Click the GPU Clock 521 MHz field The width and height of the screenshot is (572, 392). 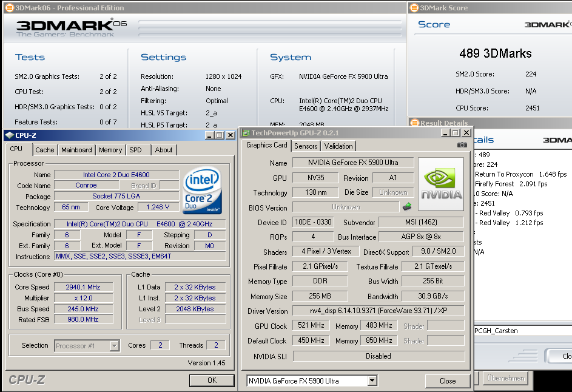311,325
